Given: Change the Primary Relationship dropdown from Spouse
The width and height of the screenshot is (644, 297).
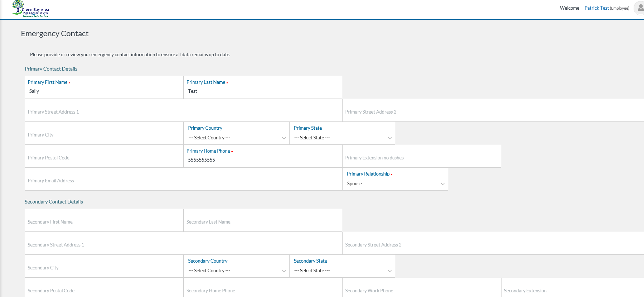Looking at the screenshot, I should [x=395, y=184].
